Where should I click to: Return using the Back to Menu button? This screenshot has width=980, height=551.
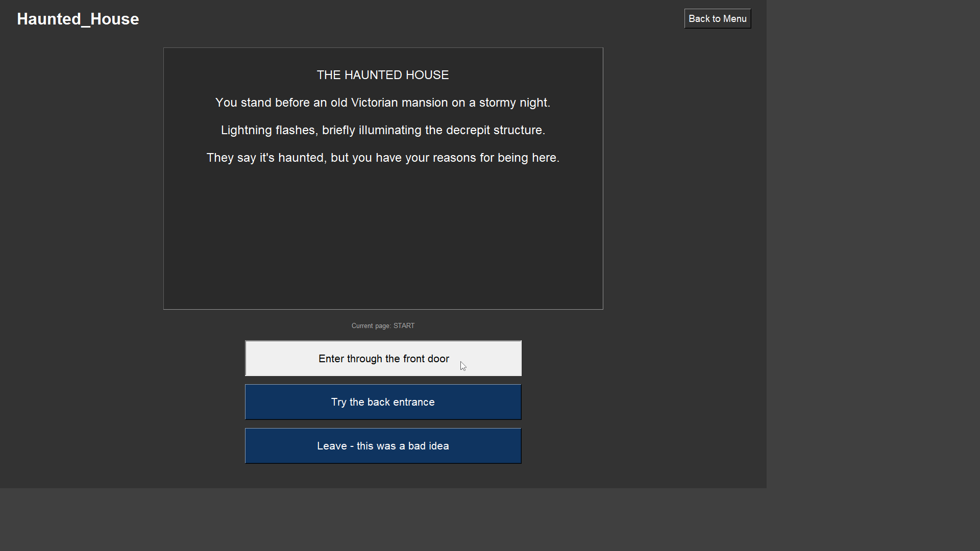(717, 19)
